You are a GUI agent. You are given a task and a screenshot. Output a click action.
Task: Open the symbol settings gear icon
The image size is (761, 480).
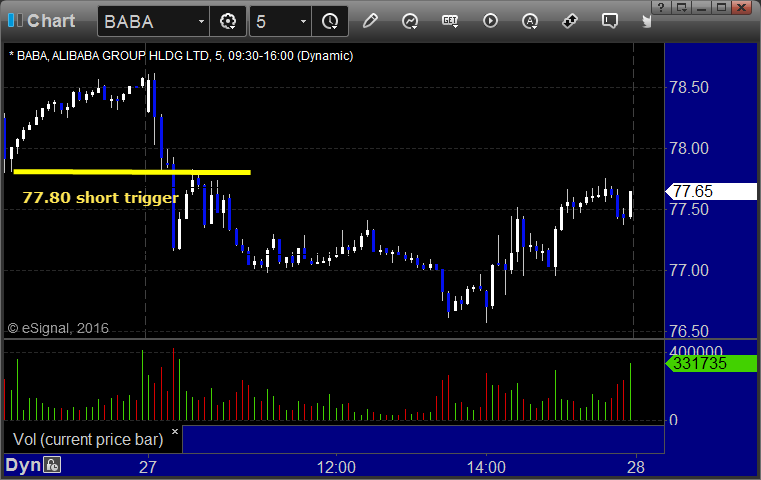pos(228,21)
